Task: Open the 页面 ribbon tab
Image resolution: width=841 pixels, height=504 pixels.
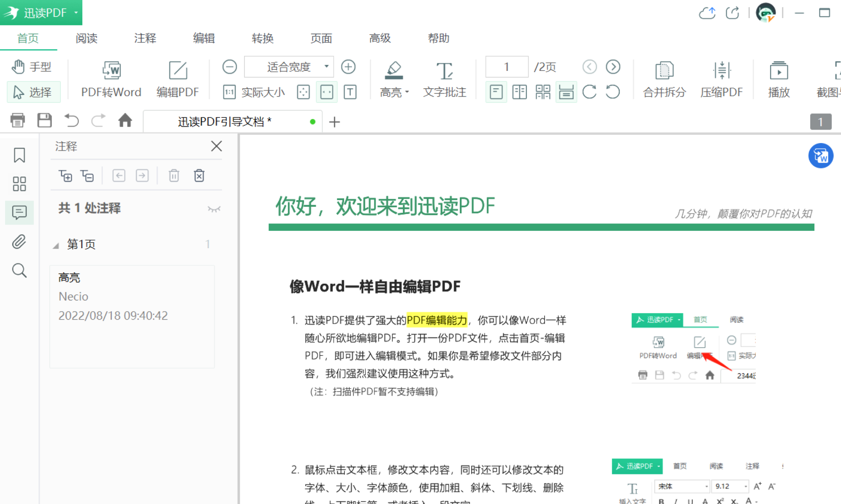Action: [x=321, y=38]
